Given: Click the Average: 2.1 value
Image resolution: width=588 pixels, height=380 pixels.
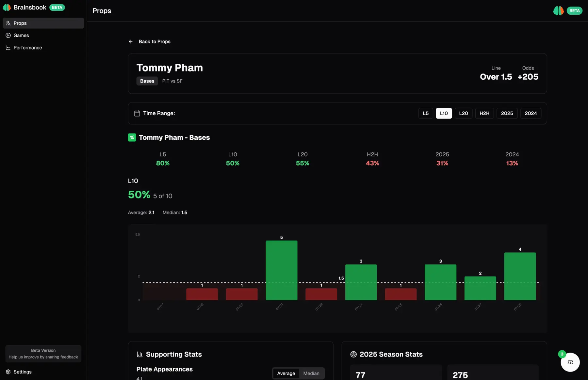Looking at the screenshot, I should [141, 213].
